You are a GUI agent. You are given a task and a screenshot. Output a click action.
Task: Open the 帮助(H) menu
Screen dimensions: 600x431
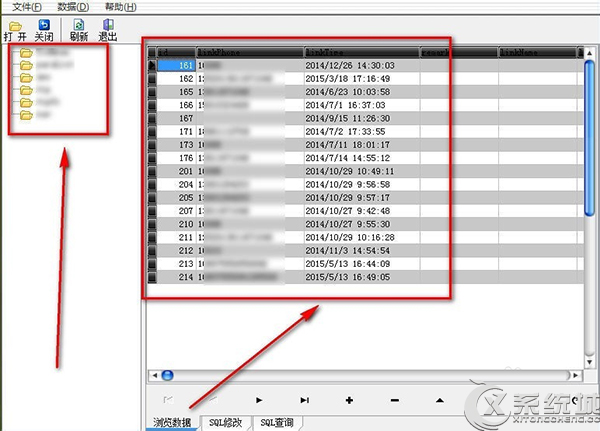(121, 7)
